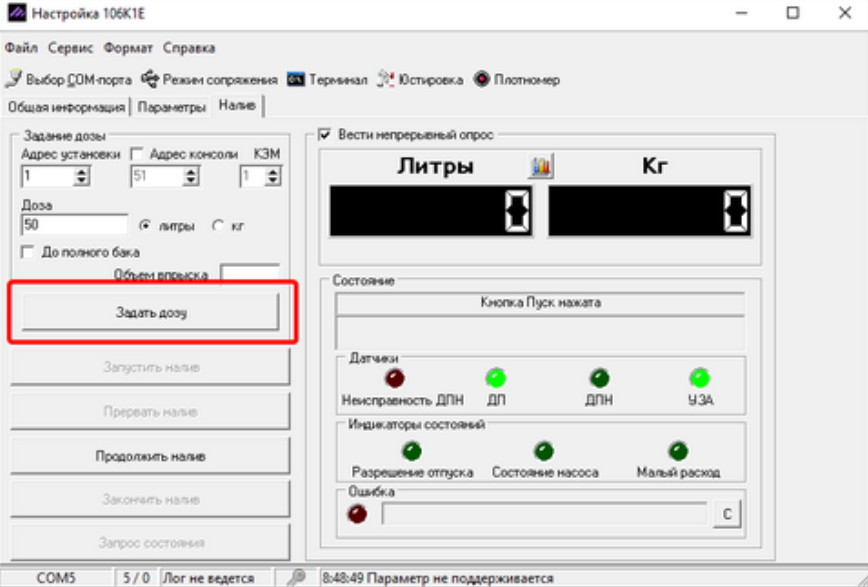Open the Сервис menu

click(70, 48)
